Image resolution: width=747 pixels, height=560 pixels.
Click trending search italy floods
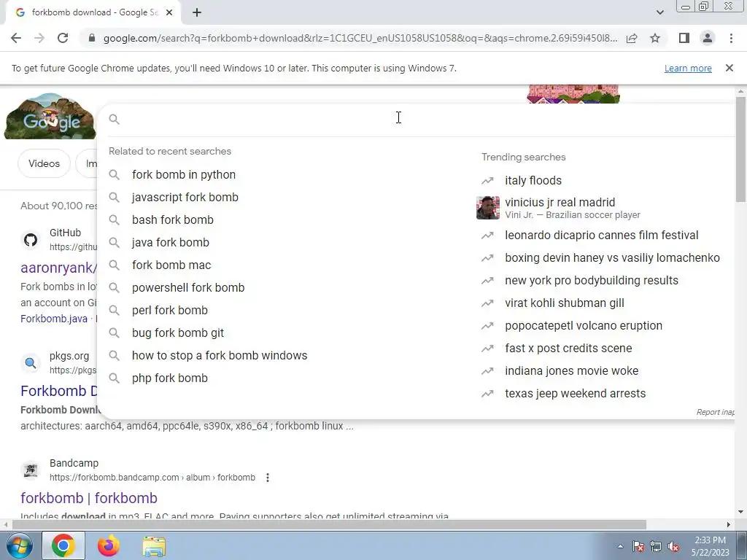pos(533,181)
